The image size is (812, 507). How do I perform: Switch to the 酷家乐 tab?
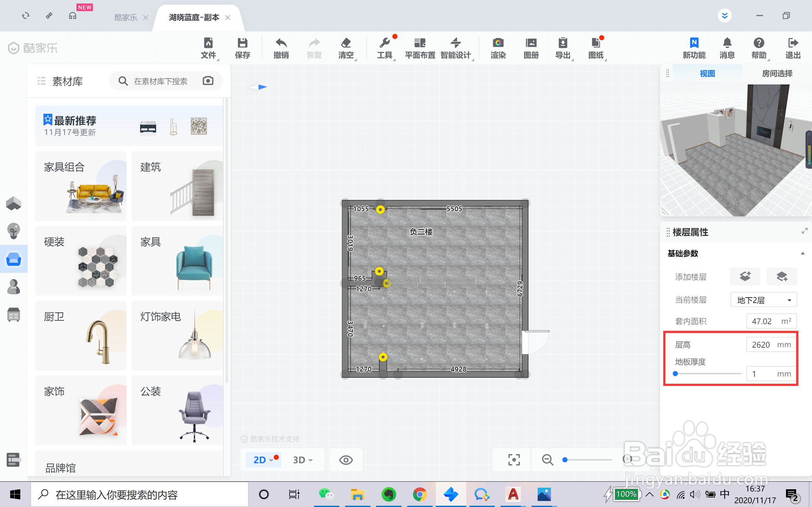point(126,17)
